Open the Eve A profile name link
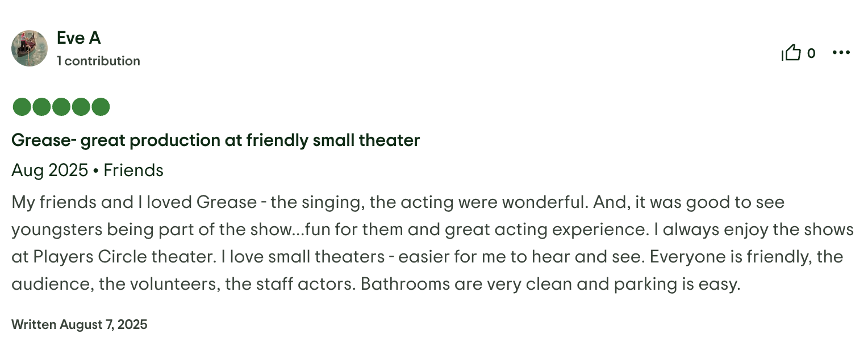Screen dimensions: 868x342 78,38
